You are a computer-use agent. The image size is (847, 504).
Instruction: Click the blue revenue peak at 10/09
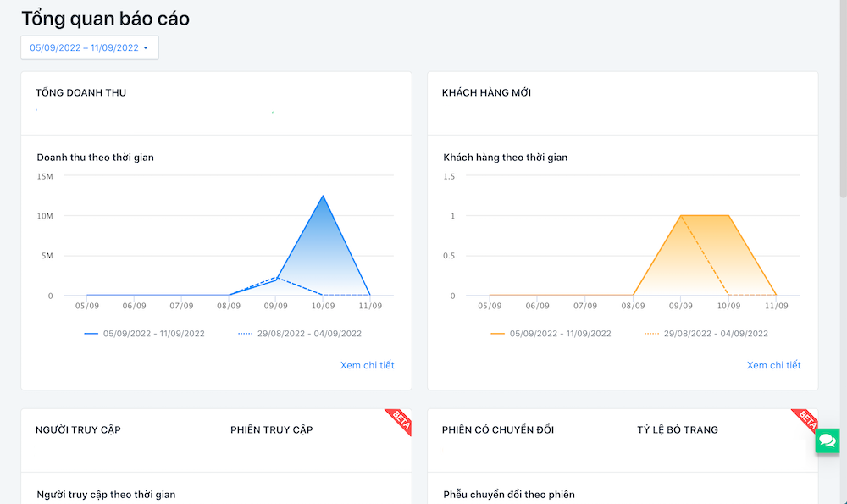(x=323, y=197)
